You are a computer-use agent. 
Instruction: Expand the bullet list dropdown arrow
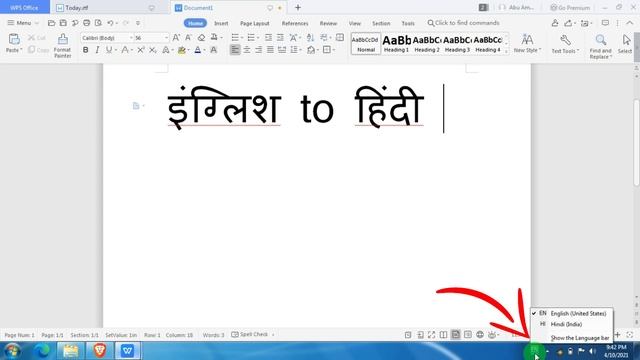(242, 38)
